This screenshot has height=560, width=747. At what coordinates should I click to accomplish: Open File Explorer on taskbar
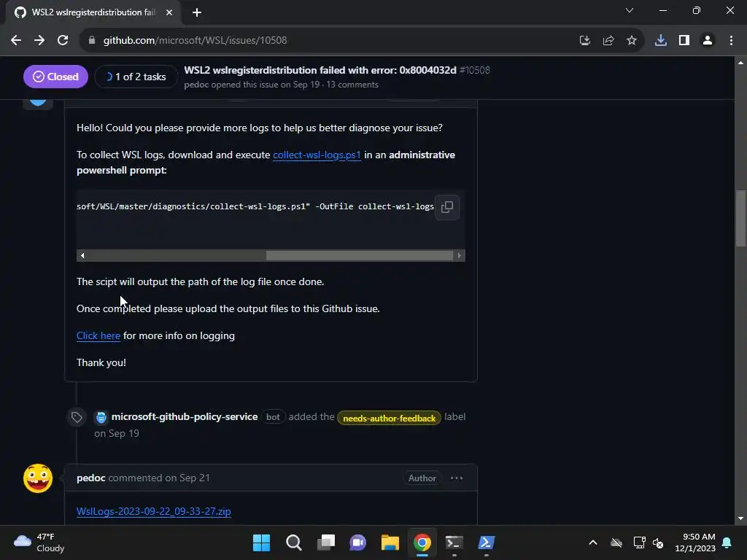point(390,542)
